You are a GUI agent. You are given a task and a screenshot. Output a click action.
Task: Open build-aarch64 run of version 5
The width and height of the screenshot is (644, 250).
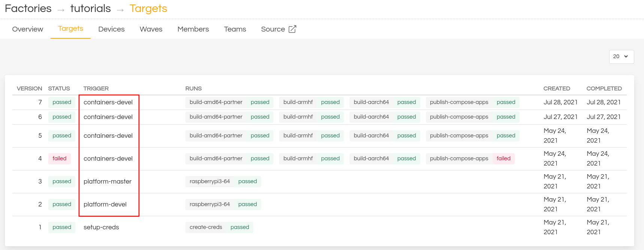385,136
